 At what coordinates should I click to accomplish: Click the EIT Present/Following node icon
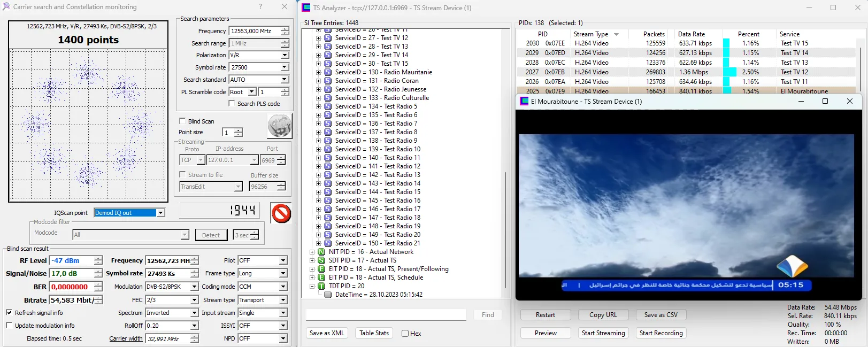(321, 269)
